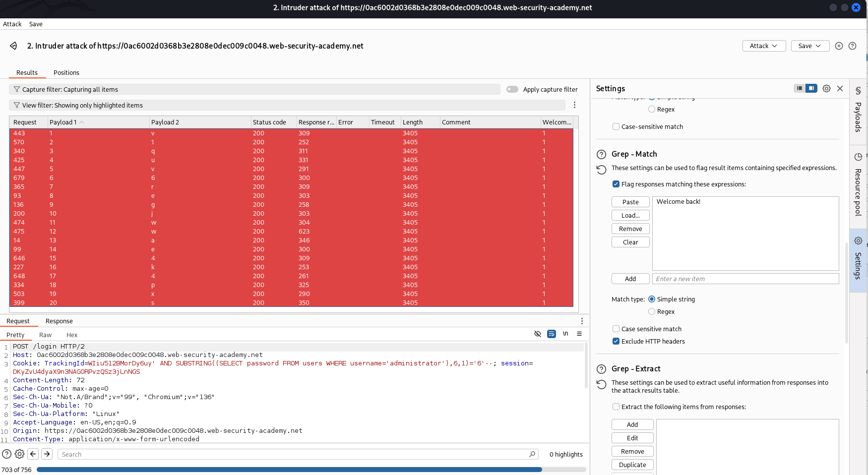The height and width of the screenshot is (475, 868).
Task: Go back using the arrow next to attack title
Action: point(13,46)
